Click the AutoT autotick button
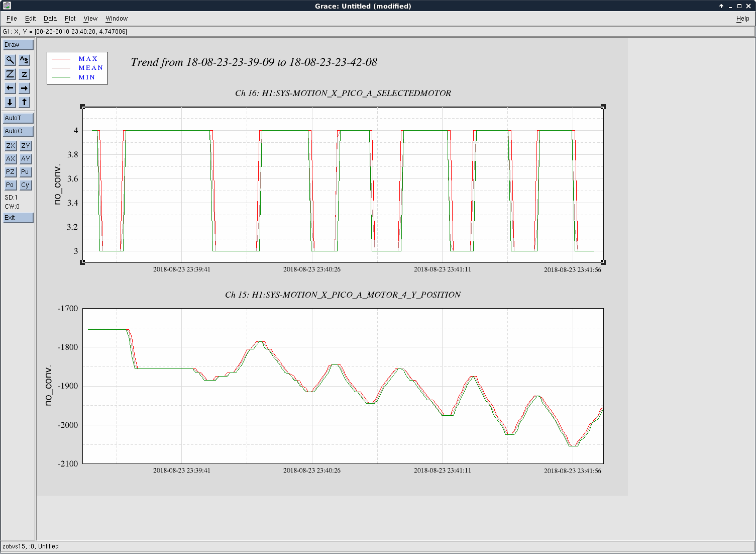 18,118
